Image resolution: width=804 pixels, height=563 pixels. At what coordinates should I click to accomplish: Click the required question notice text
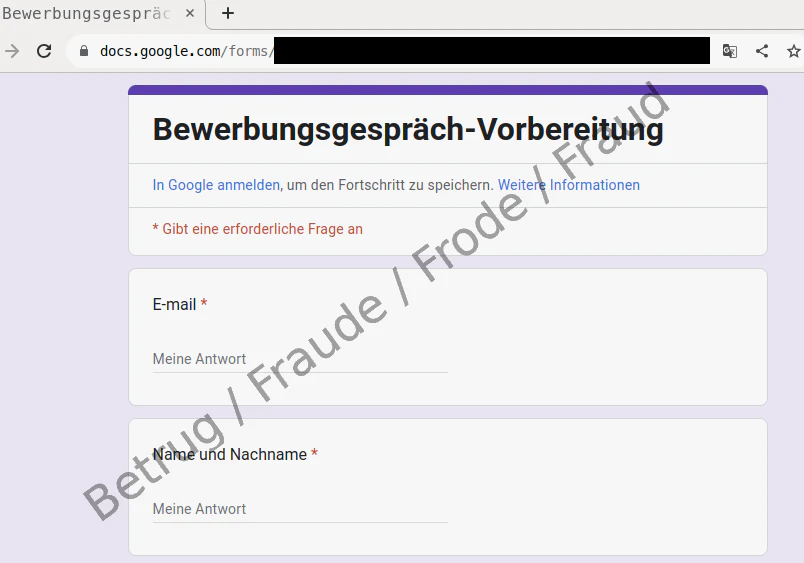coord(257,229)
